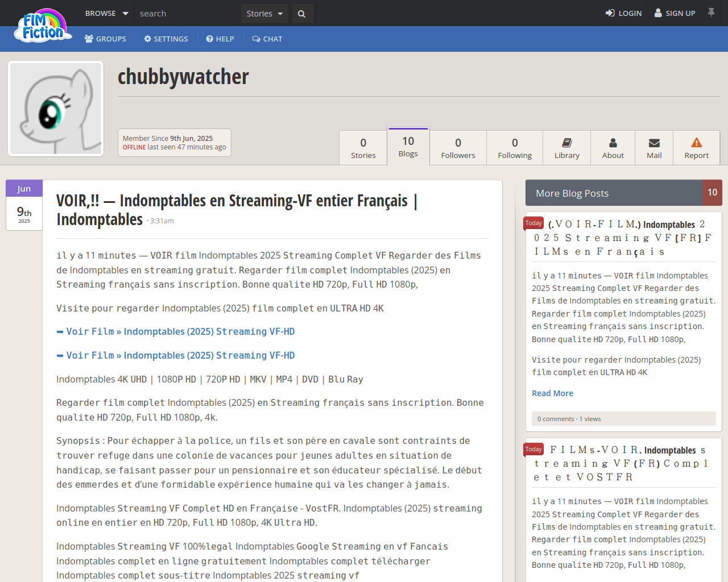
Task: Click the FIMFiction rainbow logo
Action: [43, 26]
